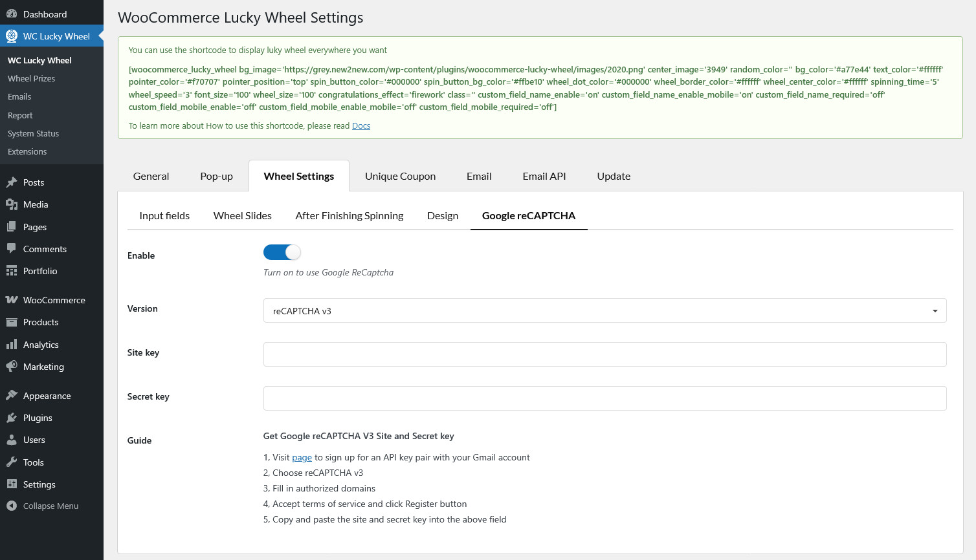This screenshot has width=976, height=560.
Task: Click into the Site key field
Action: coord(604,354)
